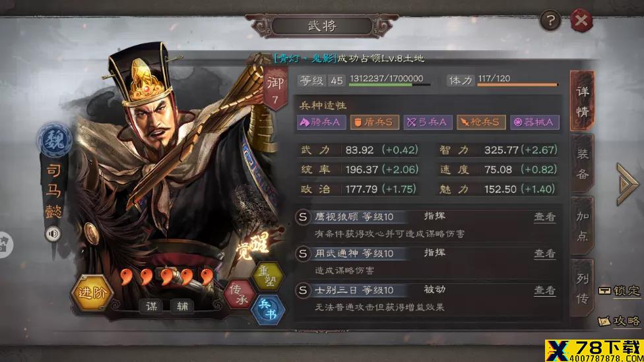
Task: Switch to the 装备 tab
Action: click(x=583, y=164)
